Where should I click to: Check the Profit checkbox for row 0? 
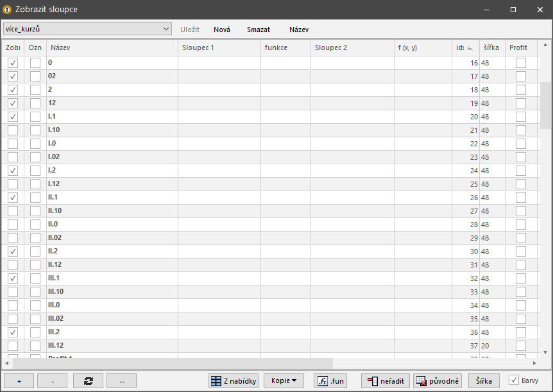click(x=521, y=63)
